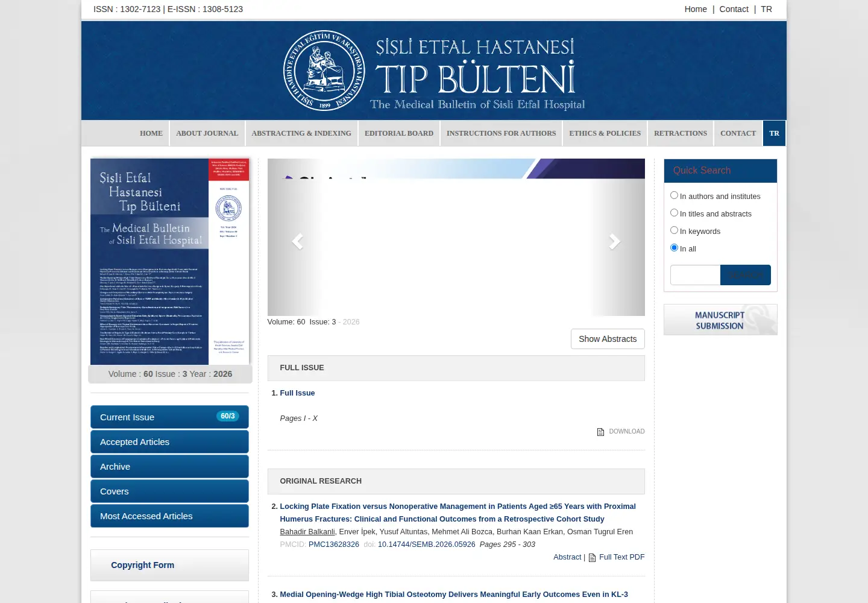
Task: Open Accepted Articles sidebar link
Action: coord(169,442)
